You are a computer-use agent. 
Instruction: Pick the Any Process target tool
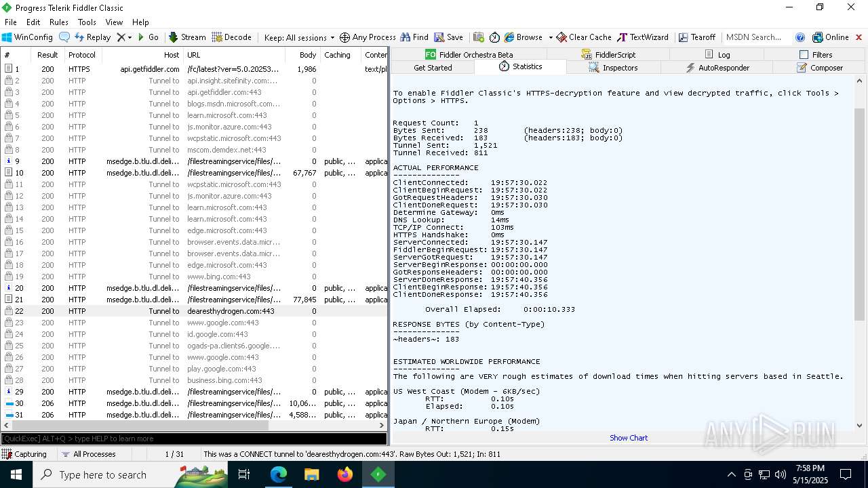tap(368, 37)
